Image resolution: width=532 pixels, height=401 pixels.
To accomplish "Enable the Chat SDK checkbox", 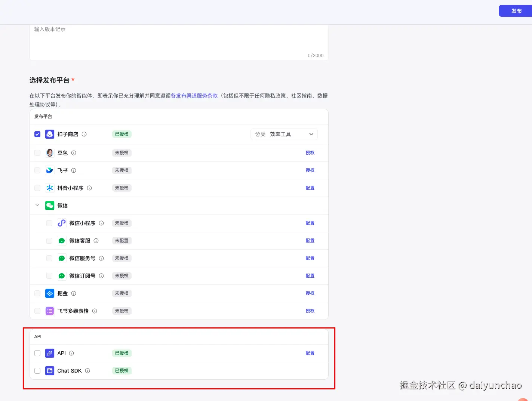I will coord(37,371).
